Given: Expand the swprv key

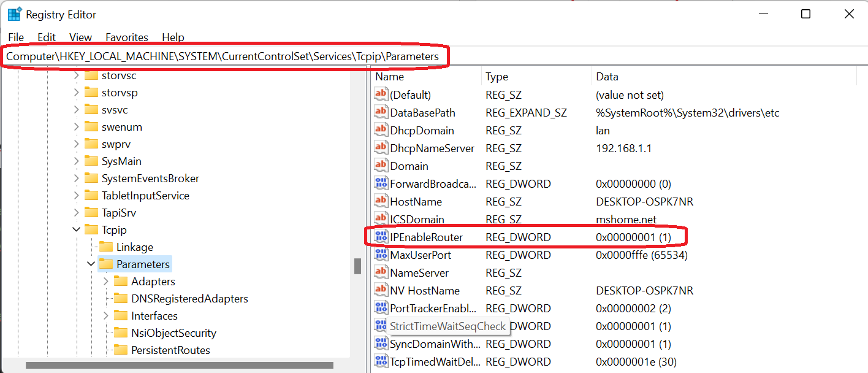Looking at the screenshot, I should pyautogui.click(x=76, y=144).
